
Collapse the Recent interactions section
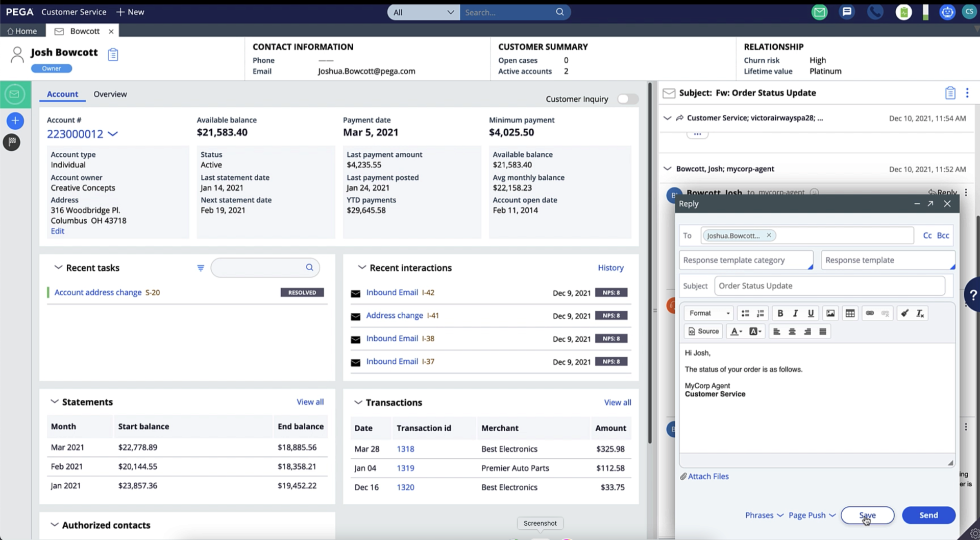point(362,268)
